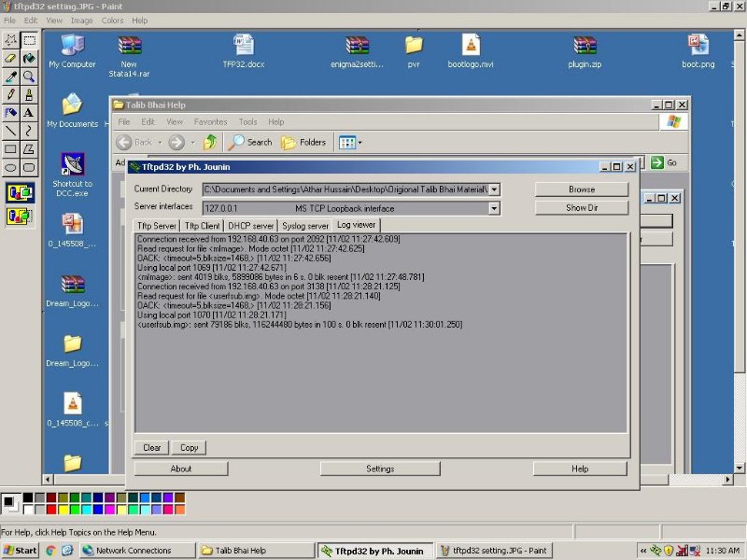747x560 pixels.
Task: Click the Go button in Talib Bhai Help address bar
Action: (x=664, y=162)
